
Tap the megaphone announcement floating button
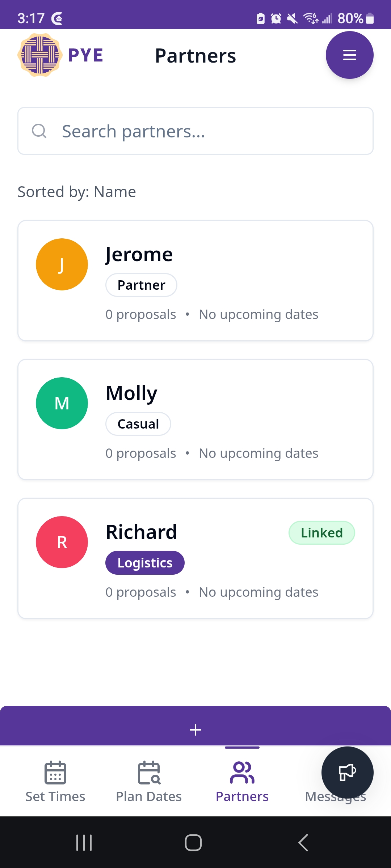tap(347, 773)
